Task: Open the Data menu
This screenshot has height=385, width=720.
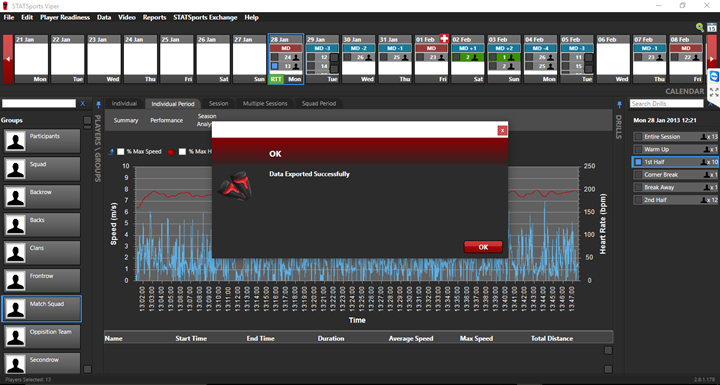Action: pyautogui.click(x=104, y=17)
